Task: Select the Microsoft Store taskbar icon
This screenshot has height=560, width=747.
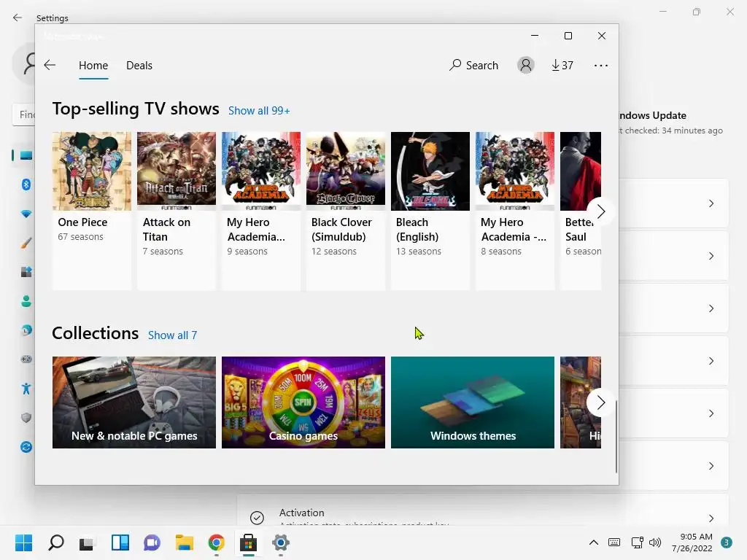Action: pos(248,542)
